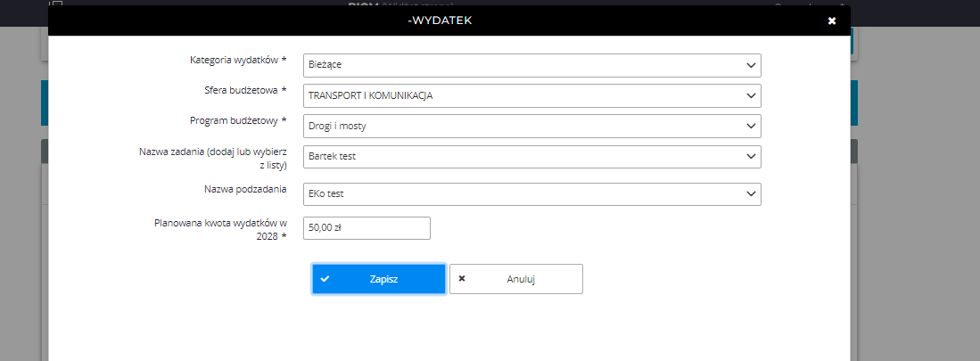Image resolution: width=980 pixels, height=361 pixels.
Task: Click the small x icon inside Anuluj
Action: click(462, 279)
